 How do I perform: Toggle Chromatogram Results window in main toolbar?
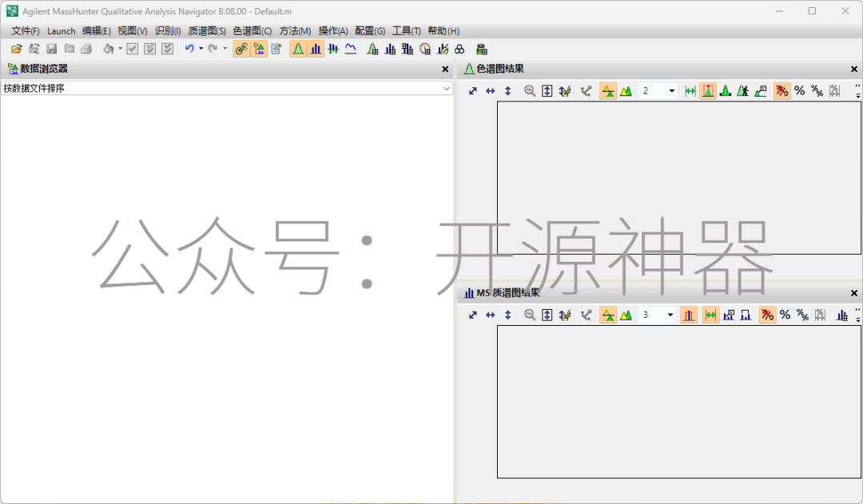pos(298,49)
